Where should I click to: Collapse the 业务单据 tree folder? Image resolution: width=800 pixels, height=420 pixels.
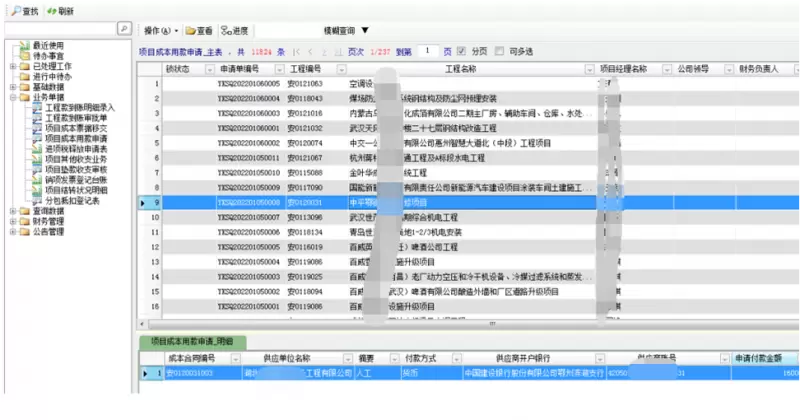click(12, 98)
